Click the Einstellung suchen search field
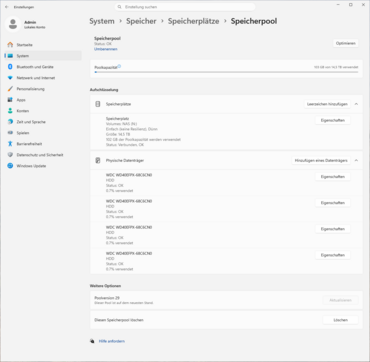The height and width of the screenshot is (362, 370). (185, 7)
